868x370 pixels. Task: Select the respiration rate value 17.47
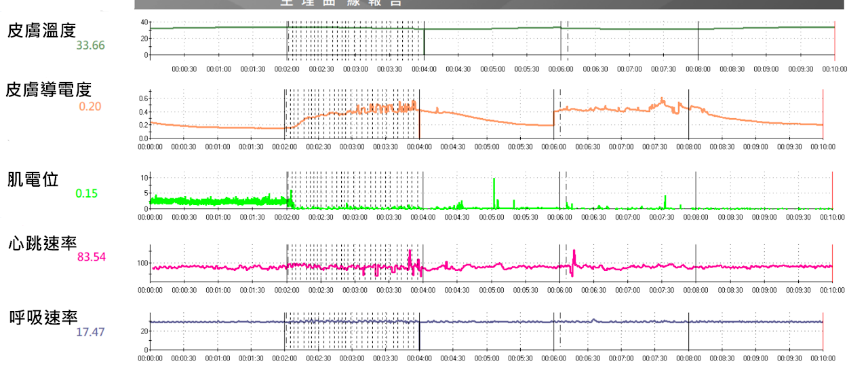[x=90, y=332]
